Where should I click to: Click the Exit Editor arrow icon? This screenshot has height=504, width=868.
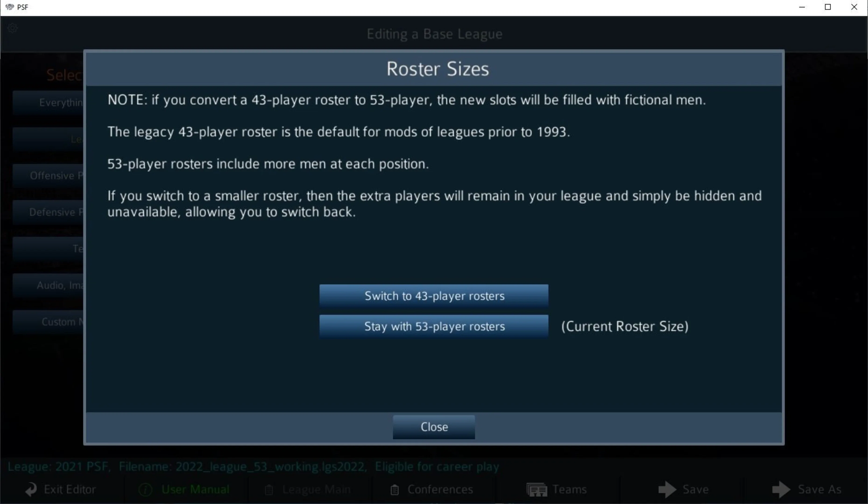(x=31, y=489)
